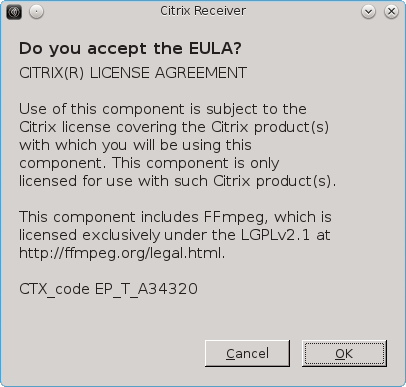Click the Citrix Receiver title bar text
The height and width of the screenshot is (387, 406).
[x=203, y=11]
